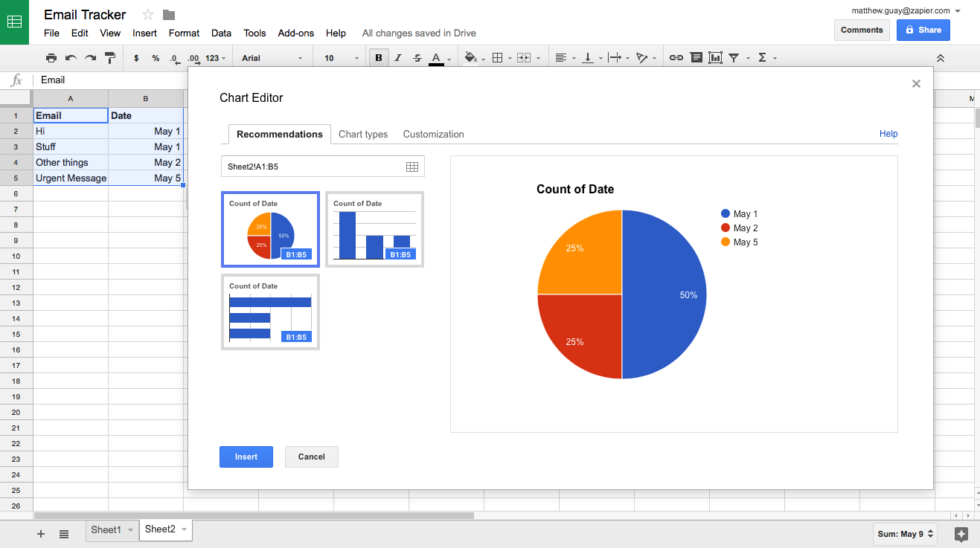Image resolution: width=980 pixels, height=548 pixels.
Task: Toggle strikethrough formatting button
Action: pos(417,58)
